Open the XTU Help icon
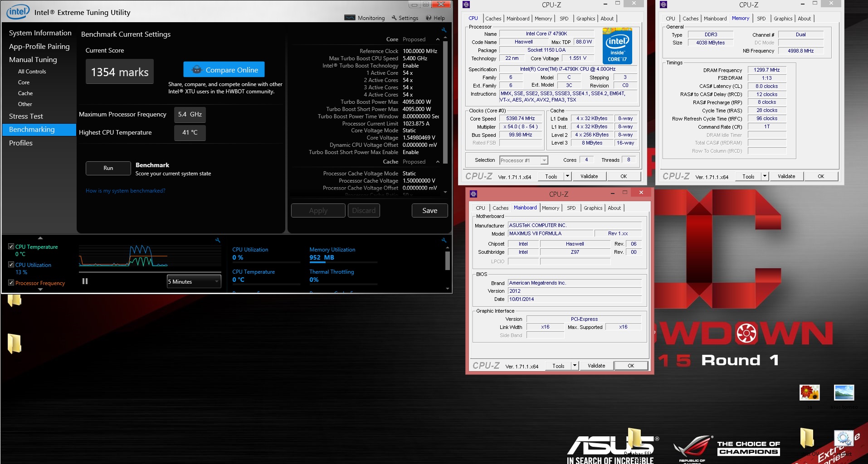The width and height of the screenshot is (868, 464). [x=429, y=18]
